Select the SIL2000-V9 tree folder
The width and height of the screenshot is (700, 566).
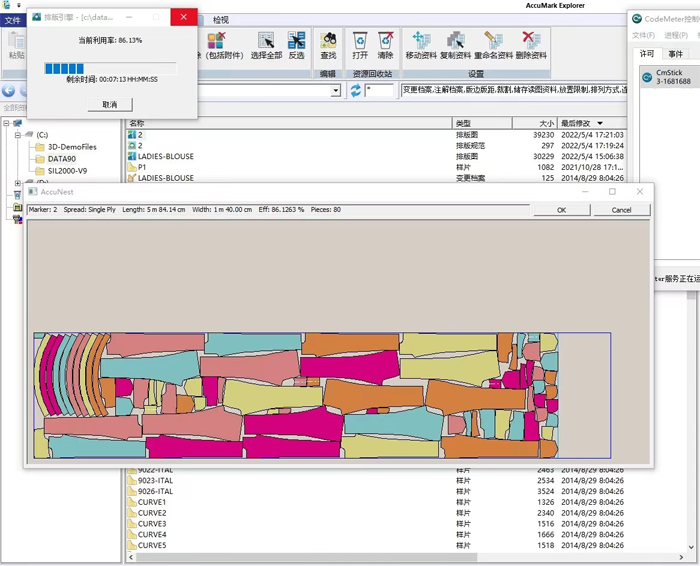[x=67, y=171]
